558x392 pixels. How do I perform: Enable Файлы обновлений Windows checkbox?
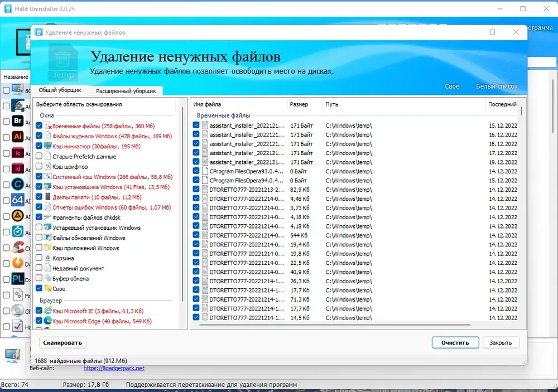pos(39,238)
